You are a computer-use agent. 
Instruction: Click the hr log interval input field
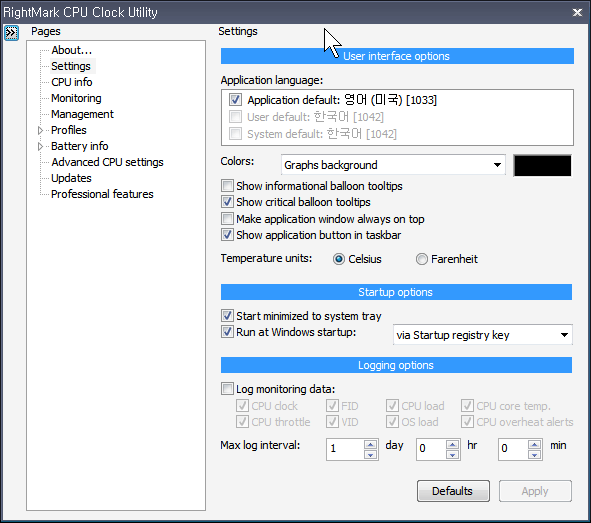pyautogui.click(x=431, y=448)
